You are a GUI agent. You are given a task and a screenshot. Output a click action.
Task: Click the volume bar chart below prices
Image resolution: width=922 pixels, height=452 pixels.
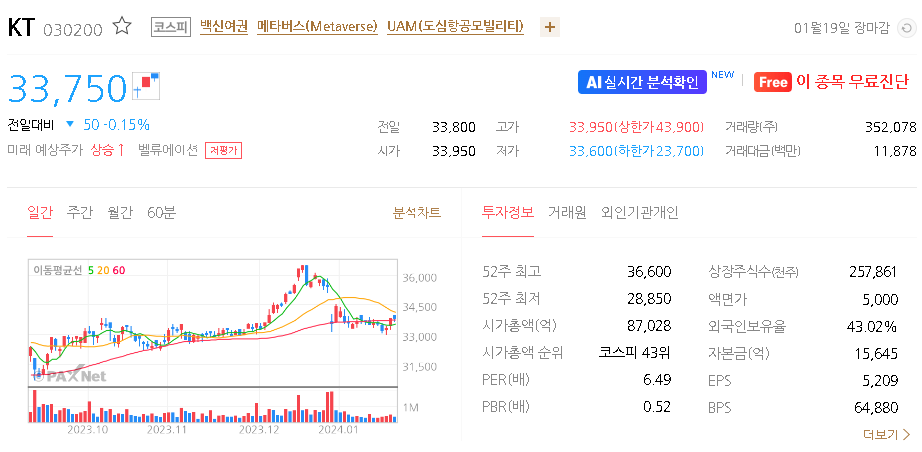pyautogui.click(x=213, y=405)
